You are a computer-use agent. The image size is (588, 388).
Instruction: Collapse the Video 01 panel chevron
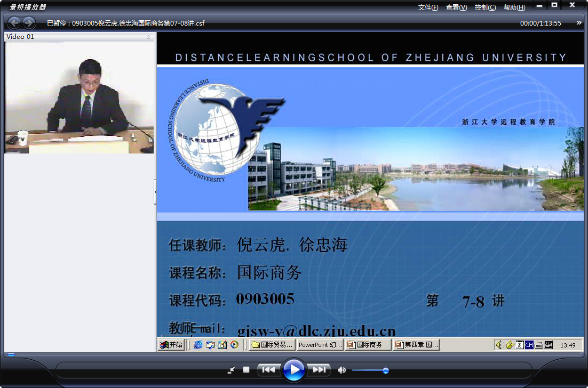(148, 37)
